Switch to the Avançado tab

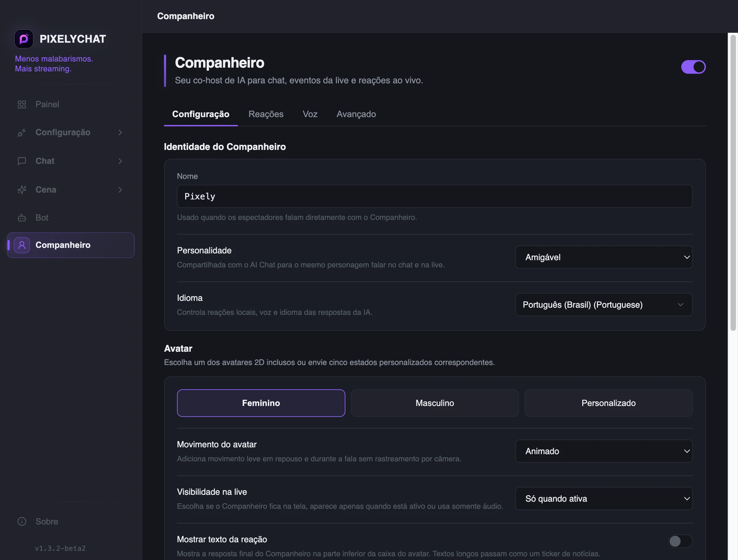[356, 114]
